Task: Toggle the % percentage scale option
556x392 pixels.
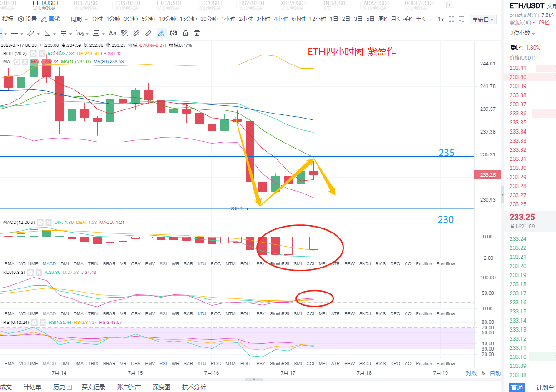Action: pos(483,373)
